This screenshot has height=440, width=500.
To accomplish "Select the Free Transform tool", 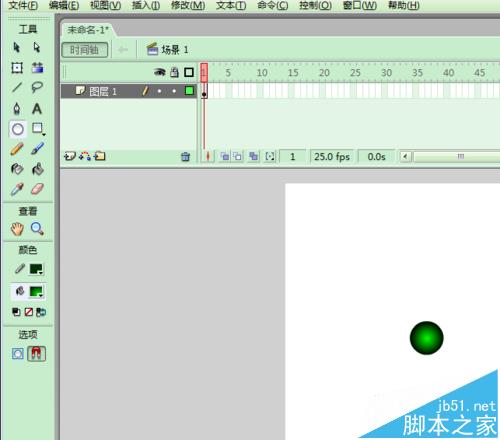I will [x=17, y=68].
